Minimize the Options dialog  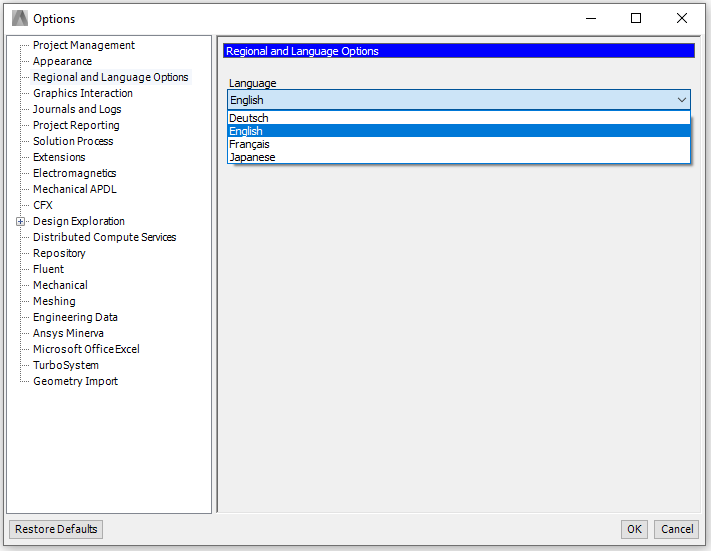tap(590, 18)
